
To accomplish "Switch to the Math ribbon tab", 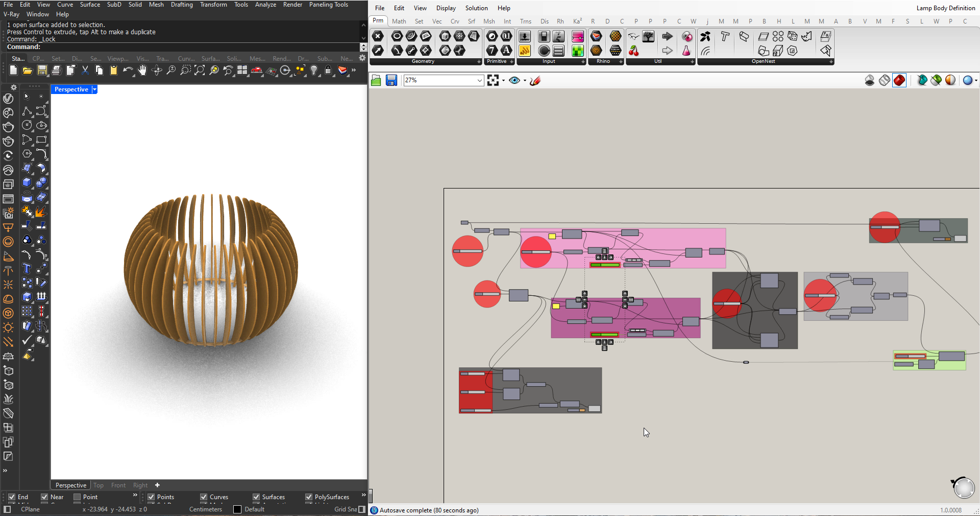I will [x=399, y=21].
